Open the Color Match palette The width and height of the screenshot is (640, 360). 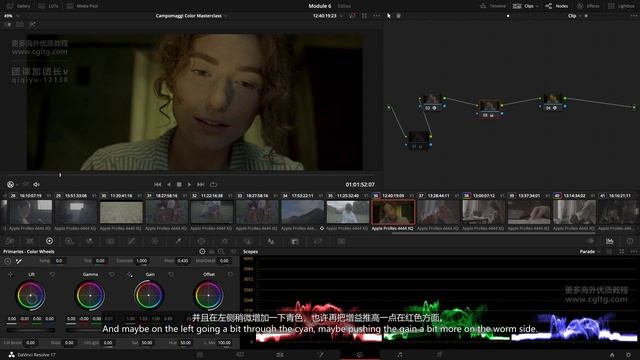29,241
